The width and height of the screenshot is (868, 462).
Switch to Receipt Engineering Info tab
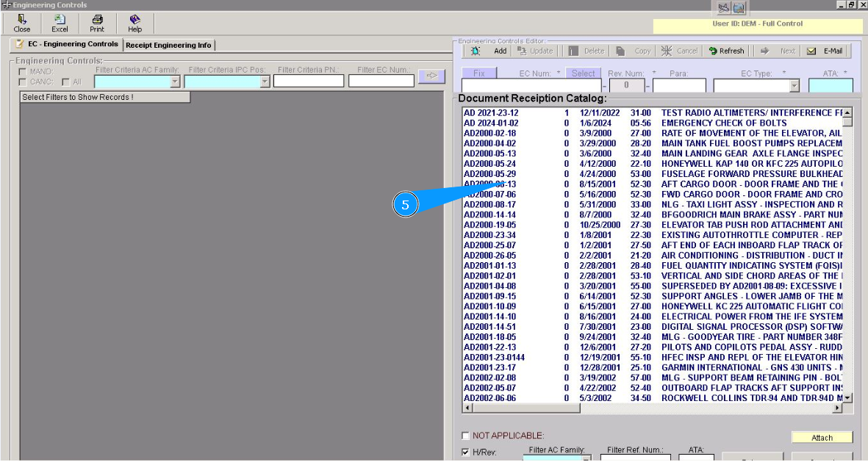click(168, 45)
